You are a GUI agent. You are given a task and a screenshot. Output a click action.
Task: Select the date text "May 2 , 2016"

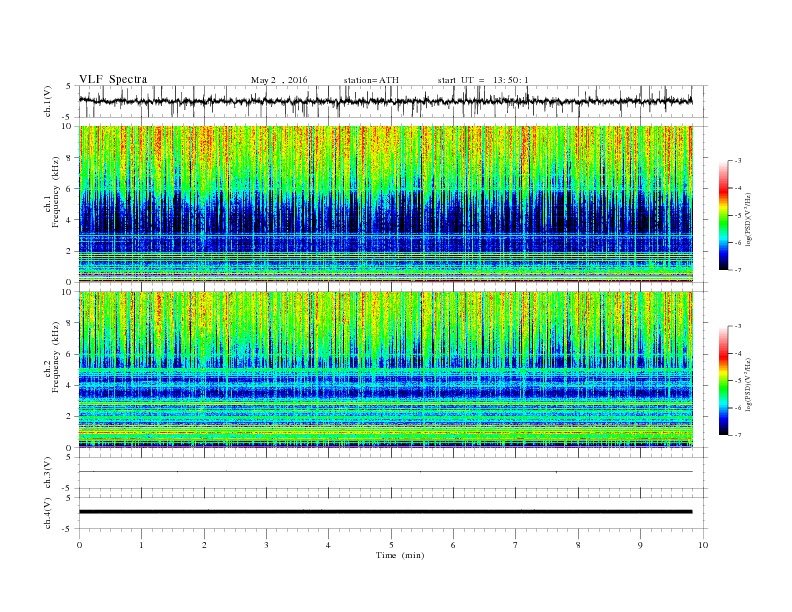[279, 80]
